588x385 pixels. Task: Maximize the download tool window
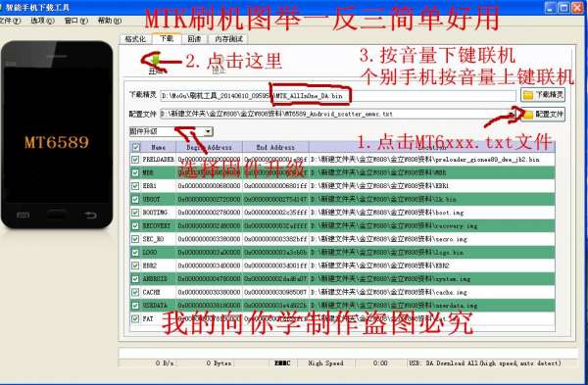[563, 8]
